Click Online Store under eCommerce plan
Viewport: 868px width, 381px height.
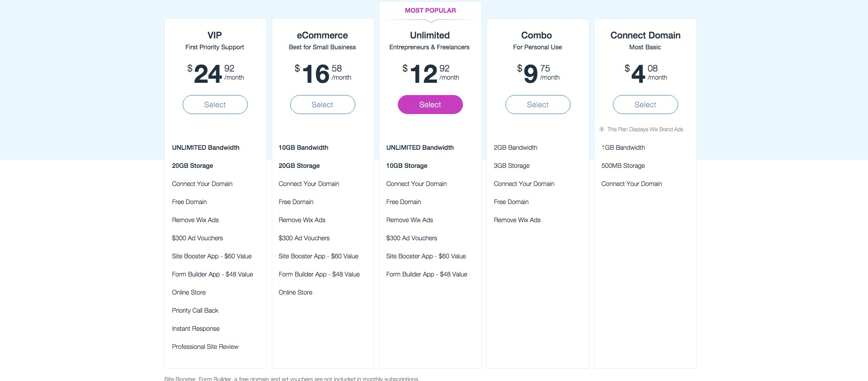click(295, 292)
